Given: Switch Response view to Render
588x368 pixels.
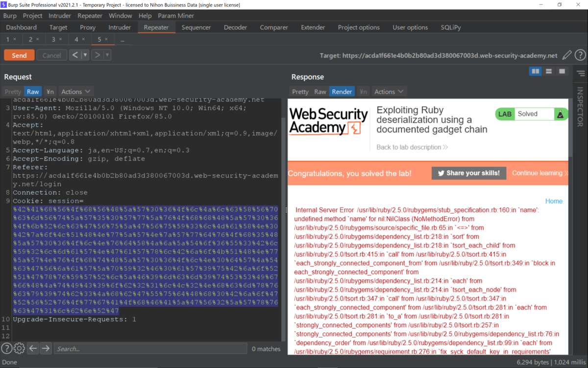Looking at the screenshot, I should (342, 92).
